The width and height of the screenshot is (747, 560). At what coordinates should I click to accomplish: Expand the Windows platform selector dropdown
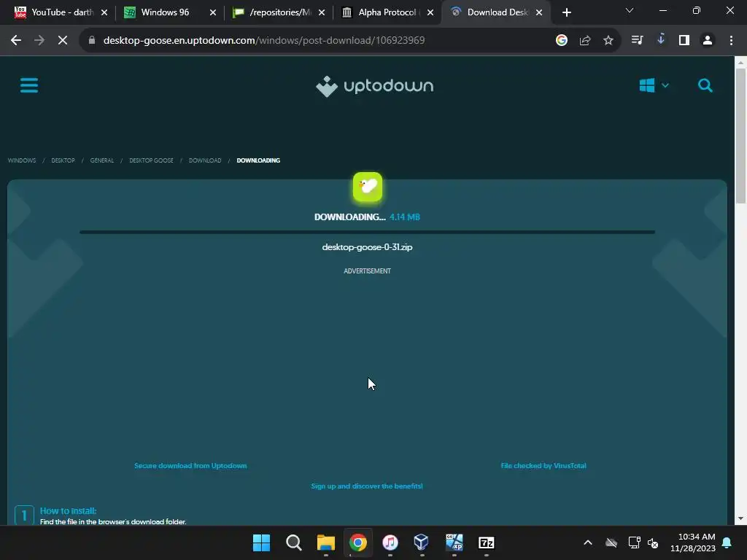(x=654, y=86)
